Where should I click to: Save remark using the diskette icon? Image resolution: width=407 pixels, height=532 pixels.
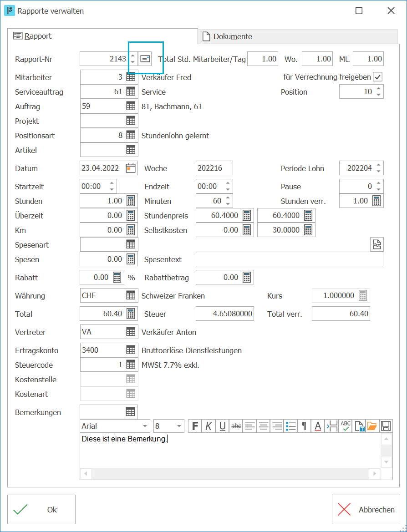[x=386, y=426]
